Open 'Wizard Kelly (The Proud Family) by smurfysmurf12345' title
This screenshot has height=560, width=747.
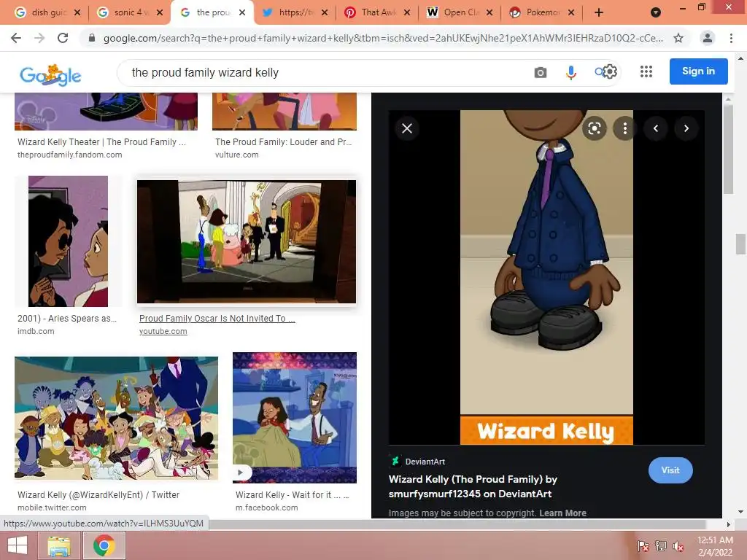473,486
